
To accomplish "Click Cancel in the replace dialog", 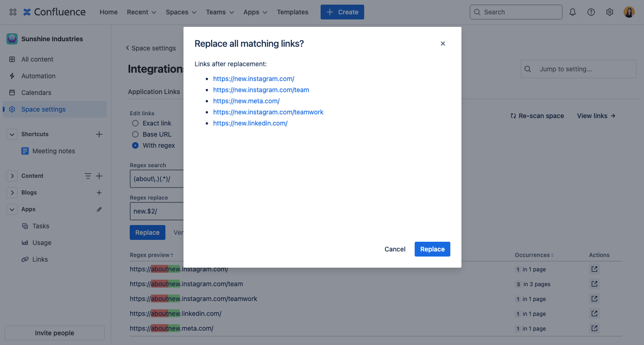I will (394, 249).
